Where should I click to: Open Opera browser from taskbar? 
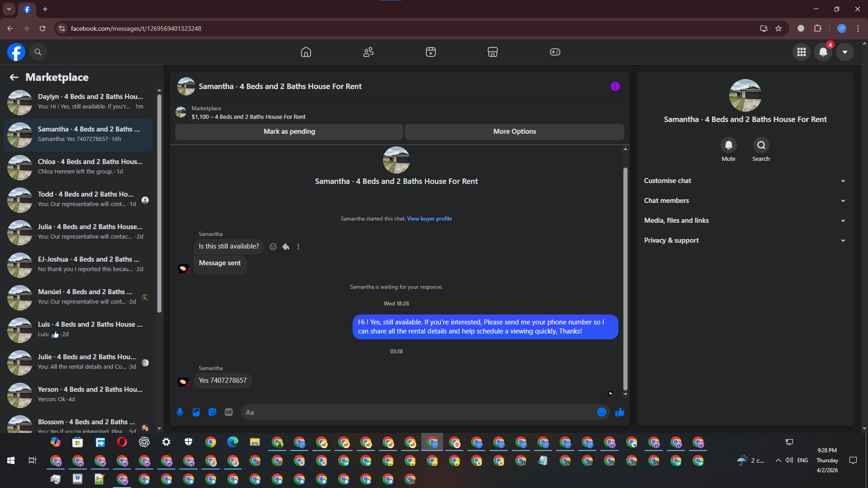coord(122,442)
